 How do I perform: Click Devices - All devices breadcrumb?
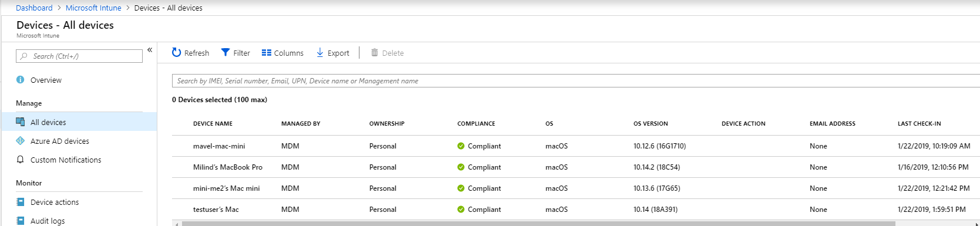click(168, 8)
